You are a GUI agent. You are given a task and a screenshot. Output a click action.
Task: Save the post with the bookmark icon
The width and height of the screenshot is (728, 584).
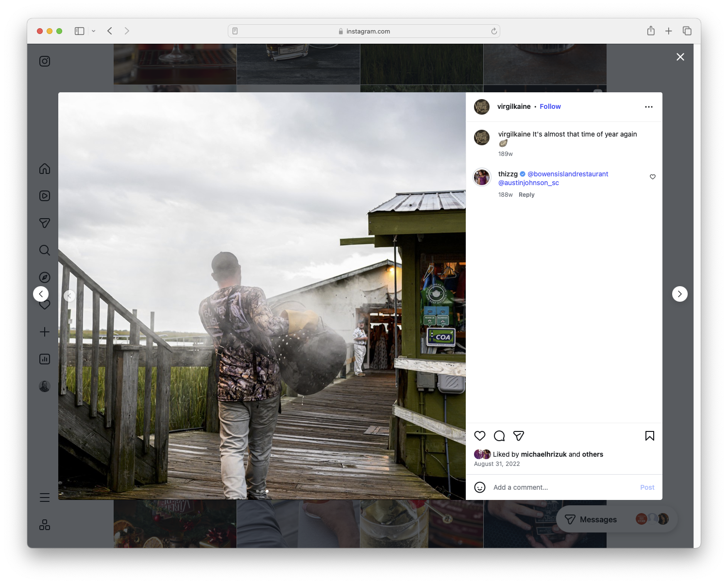tap(649, 436)
